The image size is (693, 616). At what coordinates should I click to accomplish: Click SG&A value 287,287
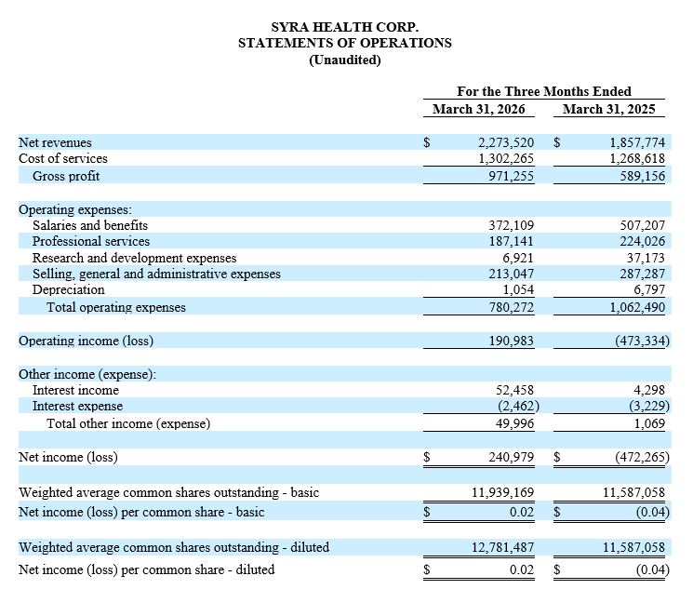coord(642,274)
